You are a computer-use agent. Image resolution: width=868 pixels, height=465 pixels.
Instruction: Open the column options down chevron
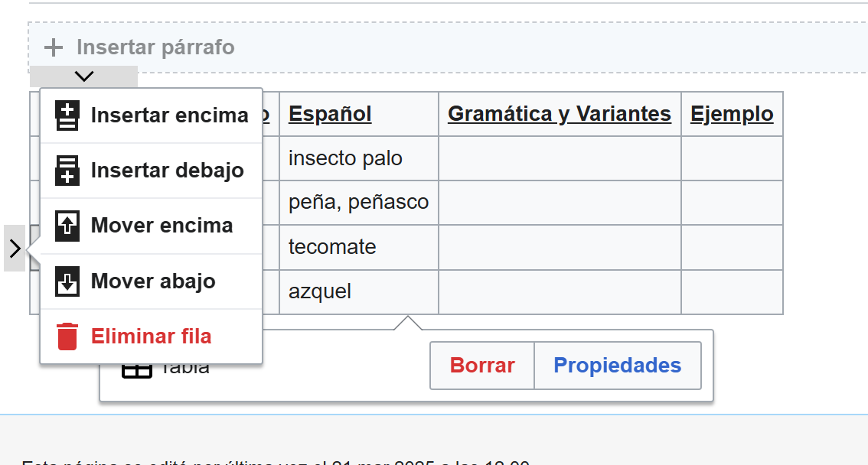[84, 76]
